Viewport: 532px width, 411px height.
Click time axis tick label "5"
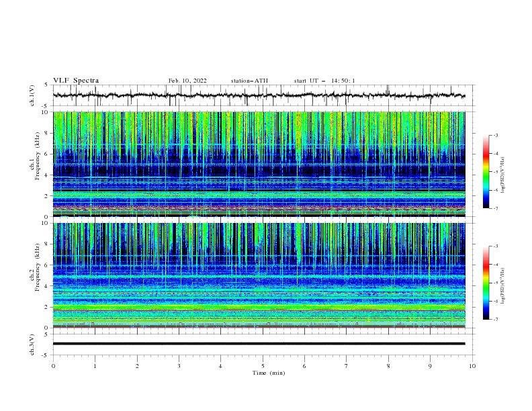263,366
